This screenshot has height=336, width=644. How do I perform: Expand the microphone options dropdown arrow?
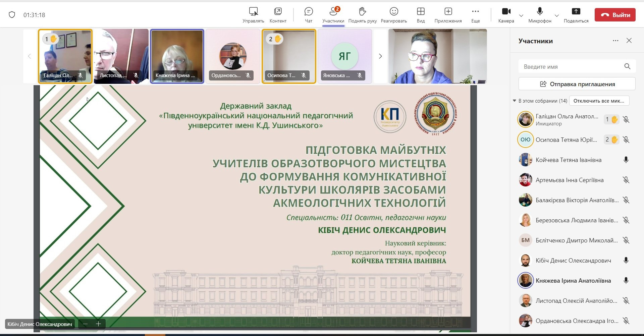(556, 15)
